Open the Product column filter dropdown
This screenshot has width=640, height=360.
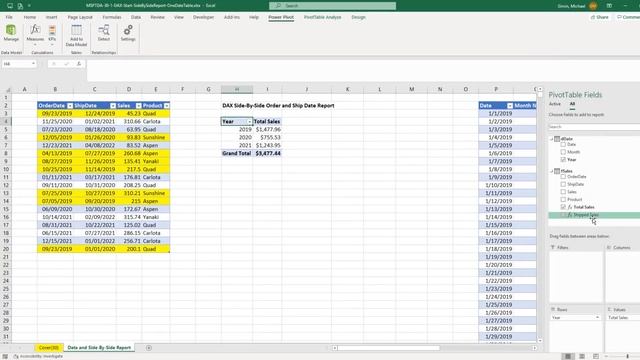[167, 106]
